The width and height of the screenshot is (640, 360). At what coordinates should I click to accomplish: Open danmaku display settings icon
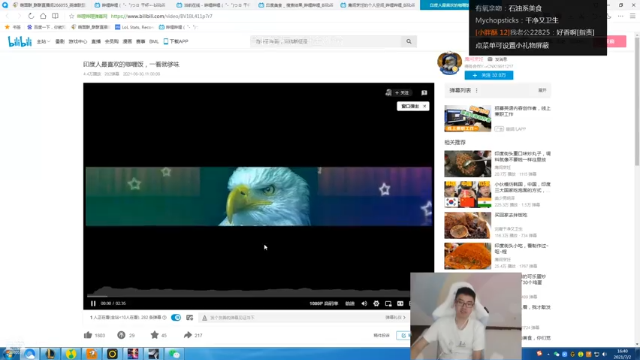click(190, 318)
